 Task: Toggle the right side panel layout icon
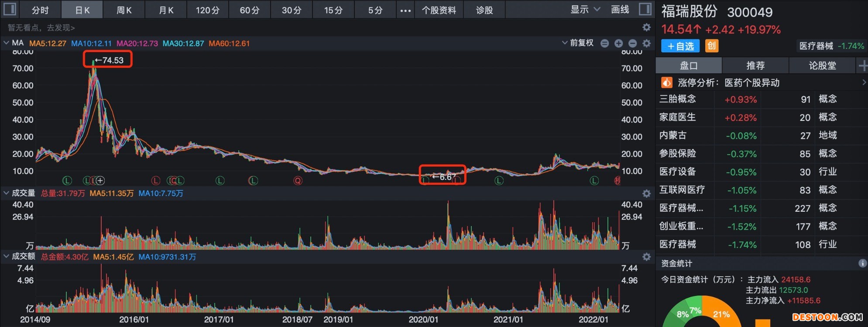(x=645, y=10)
